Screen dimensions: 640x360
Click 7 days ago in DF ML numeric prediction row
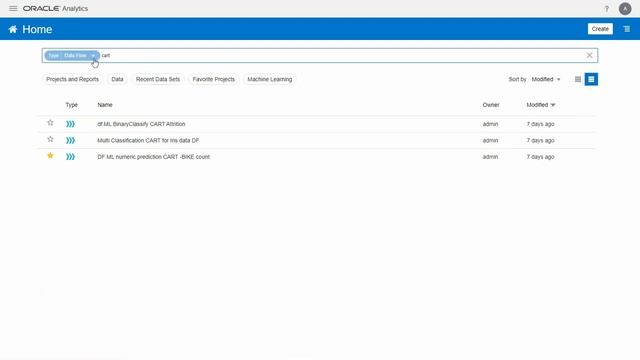coord(540,157)
